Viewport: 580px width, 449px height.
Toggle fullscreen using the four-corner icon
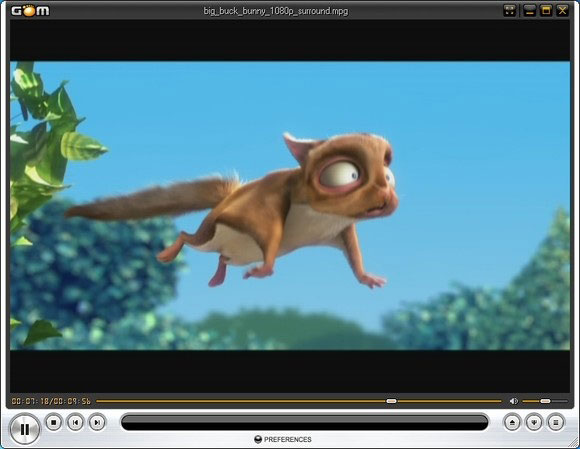click(510, 10)
